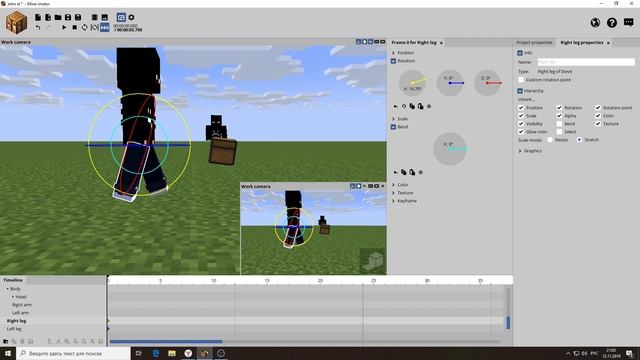Click the timeline folder icon at bottom left
Image resolution: width=640 pixels, height=360 pixels.
(x=5, y=341)
